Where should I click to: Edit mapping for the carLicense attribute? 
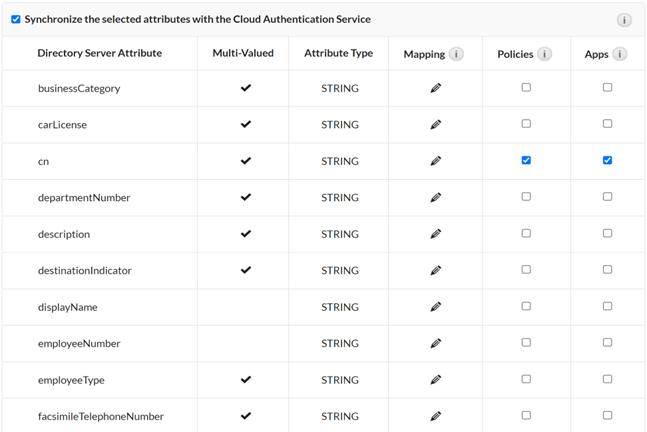point(435,125)
